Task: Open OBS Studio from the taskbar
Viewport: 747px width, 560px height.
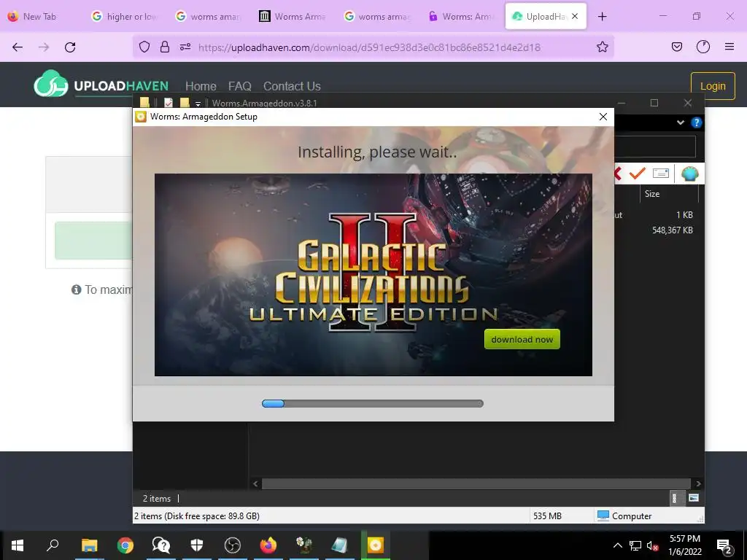Action: click(233, 545)
